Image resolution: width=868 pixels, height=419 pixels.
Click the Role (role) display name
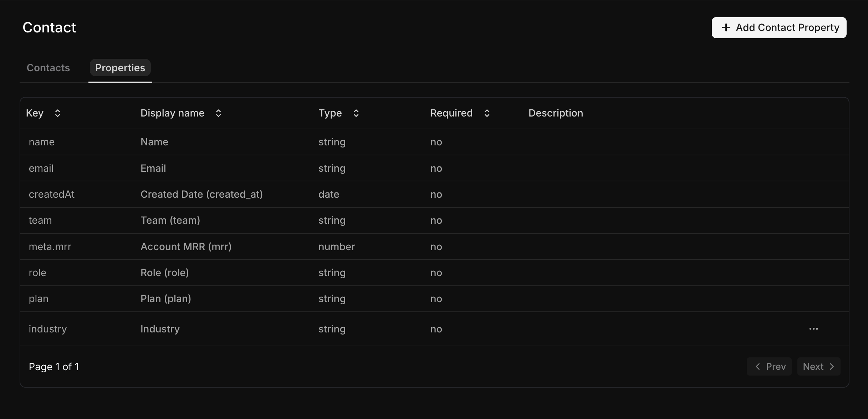(164, 273)
